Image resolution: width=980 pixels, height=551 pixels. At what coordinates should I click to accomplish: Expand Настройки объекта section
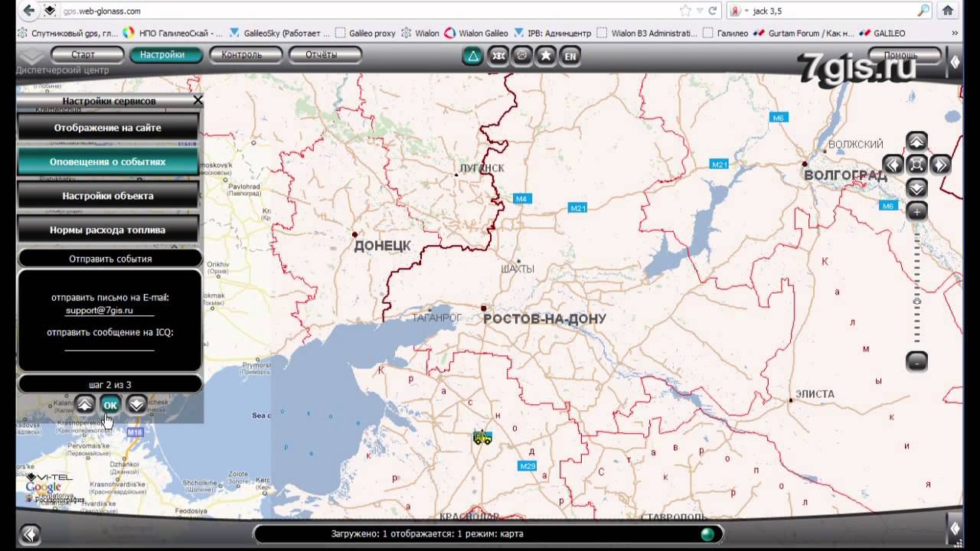tap(108, 196)
